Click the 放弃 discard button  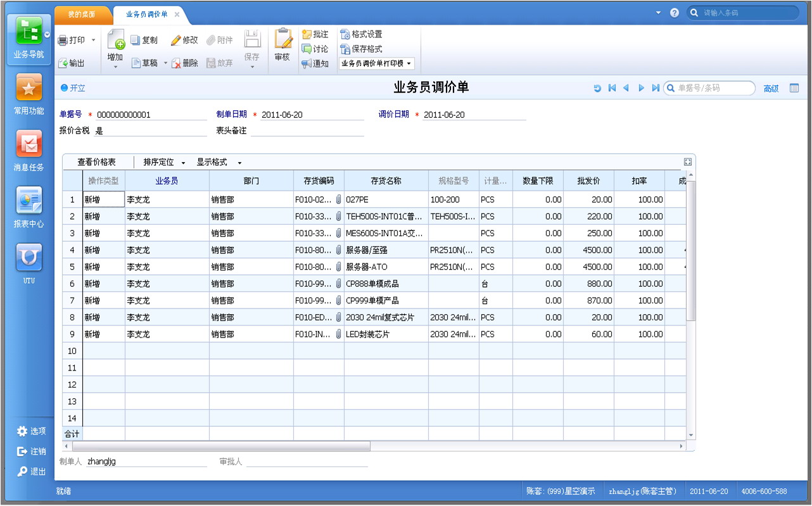pyautogui.click(x=220, y=63)
